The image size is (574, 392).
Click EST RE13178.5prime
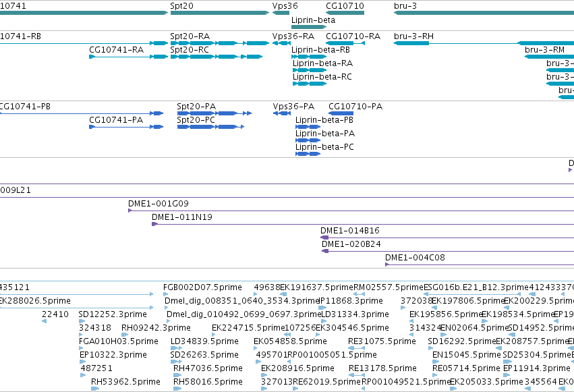[x=382, y=368]
